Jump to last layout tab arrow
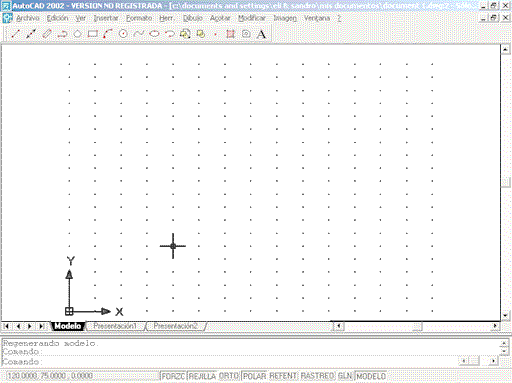This screenshot has height=383, width=512. pyautogui.click(x=42, y=326)
